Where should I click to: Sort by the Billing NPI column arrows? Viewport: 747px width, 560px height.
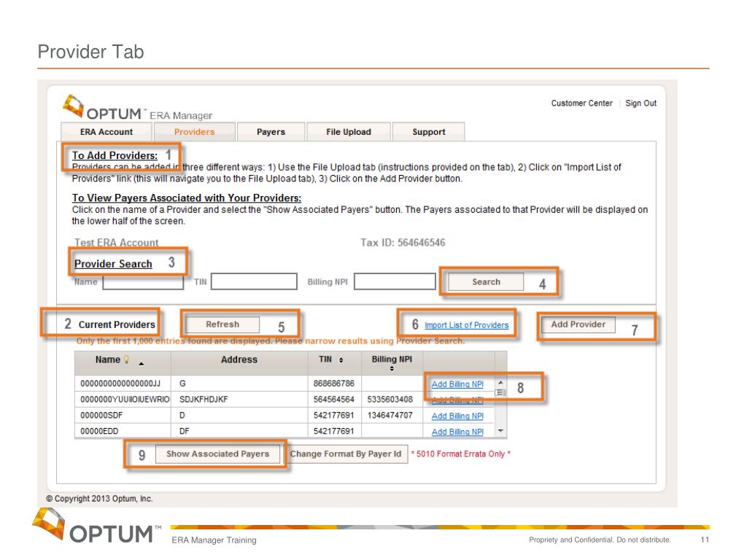pyautogui.click(x=392, y=368)
